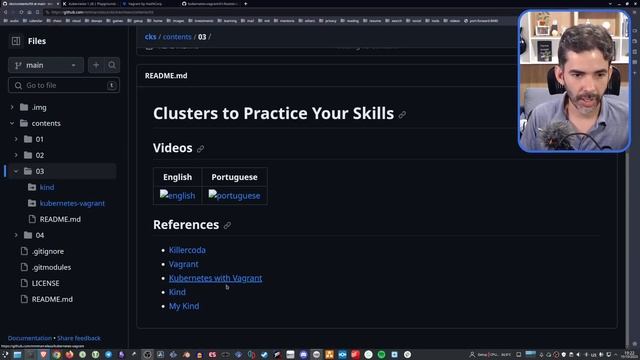Open folder 01 in the tree

coord(40,139)
